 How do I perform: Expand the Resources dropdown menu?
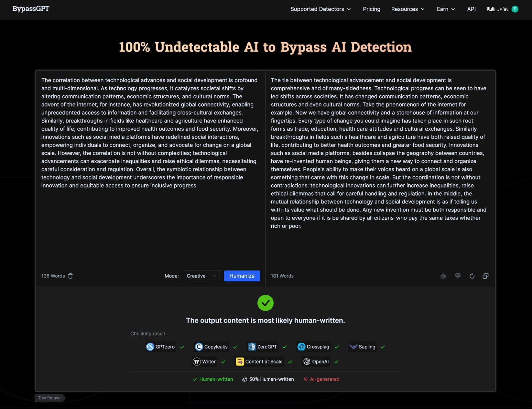408,9
